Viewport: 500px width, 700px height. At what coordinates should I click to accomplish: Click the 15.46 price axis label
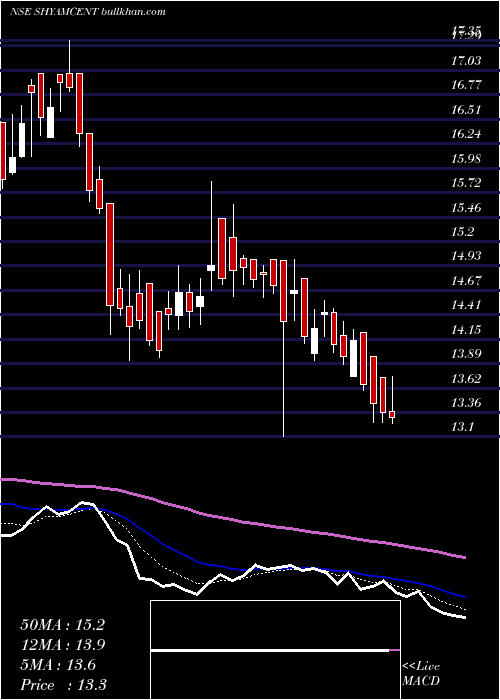pos(466,208)
